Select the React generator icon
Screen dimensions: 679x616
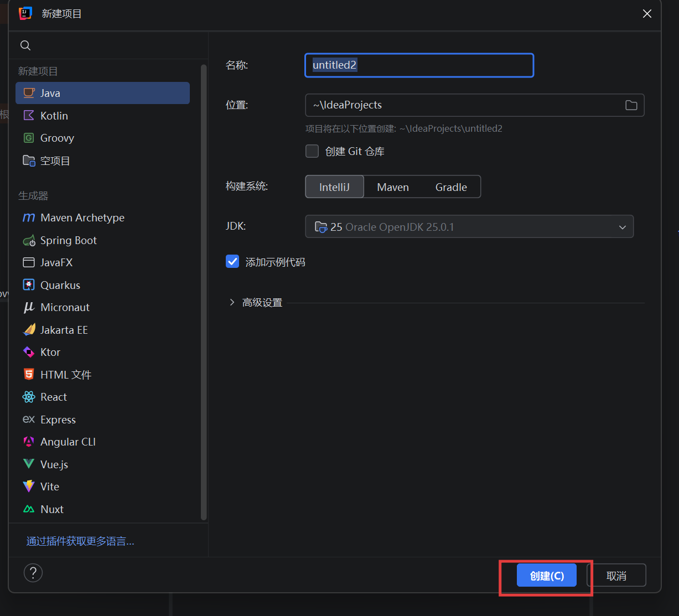pos(29,397)
